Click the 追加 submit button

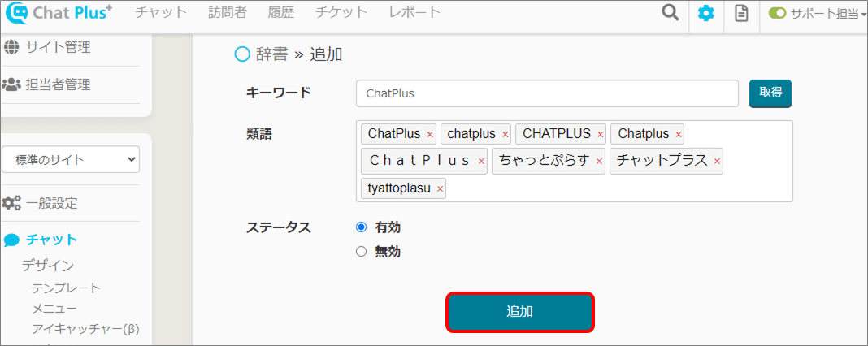pos(520,312)
